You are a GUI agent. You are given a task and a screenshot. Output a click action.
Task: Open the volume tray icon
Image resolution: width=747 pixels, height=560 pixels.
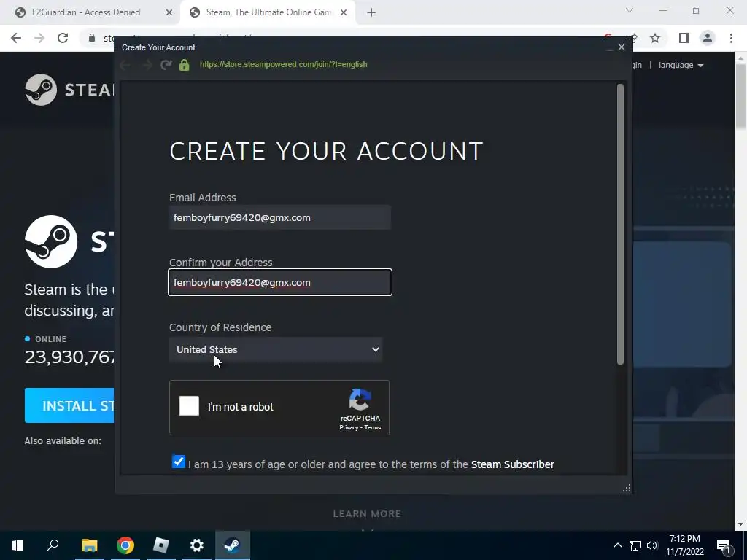pyautogui.click(x=652, y=545)
